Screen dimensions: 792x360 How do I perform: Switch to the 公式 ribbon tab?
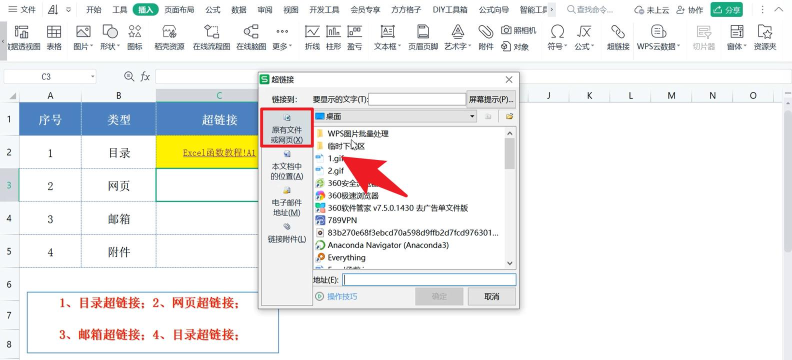tap(213, 10)
